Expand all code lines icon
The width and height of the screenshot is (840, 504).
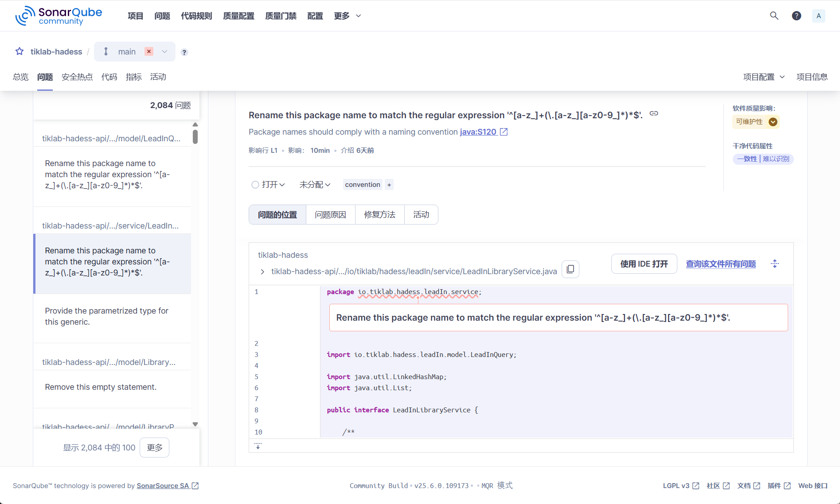pyautogui.click(x=775, y=264)
